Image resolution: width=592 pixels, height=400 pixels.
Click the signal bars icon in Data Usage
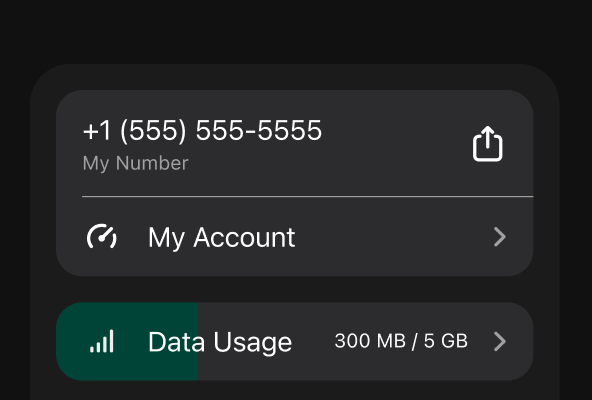(102, 341)
